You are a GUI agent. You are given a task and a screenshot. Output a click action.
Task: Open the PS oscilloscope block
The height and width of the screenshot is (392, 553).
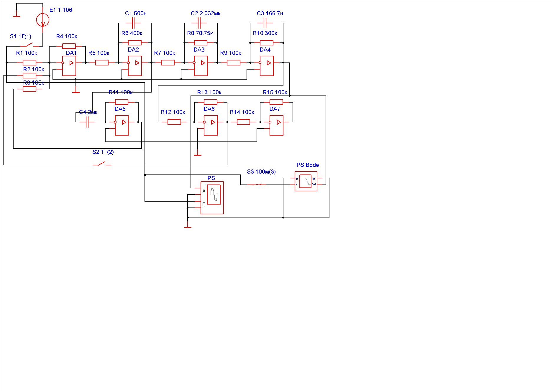click(x=212, y=198)
